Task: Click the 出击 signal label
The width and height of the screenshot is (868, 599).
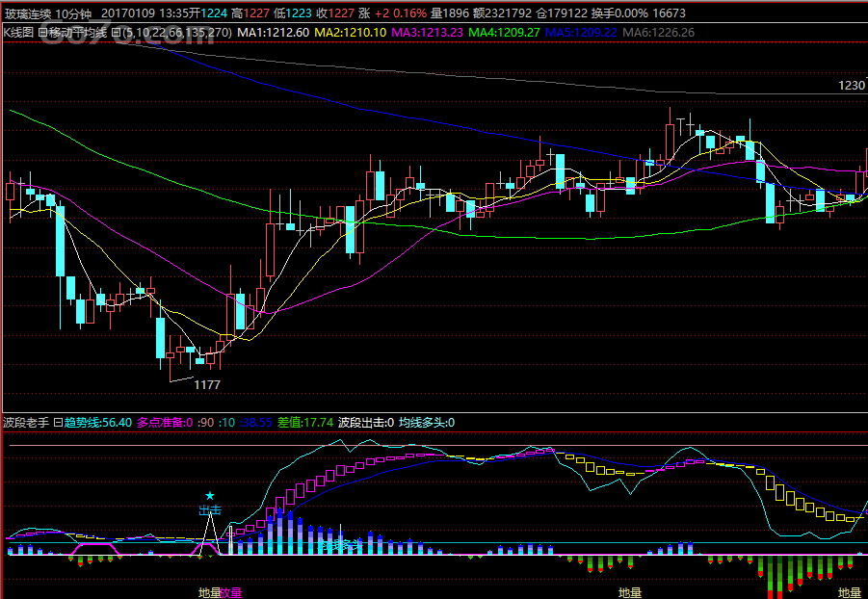Action: pyautogui.click(x=210, y=509)
